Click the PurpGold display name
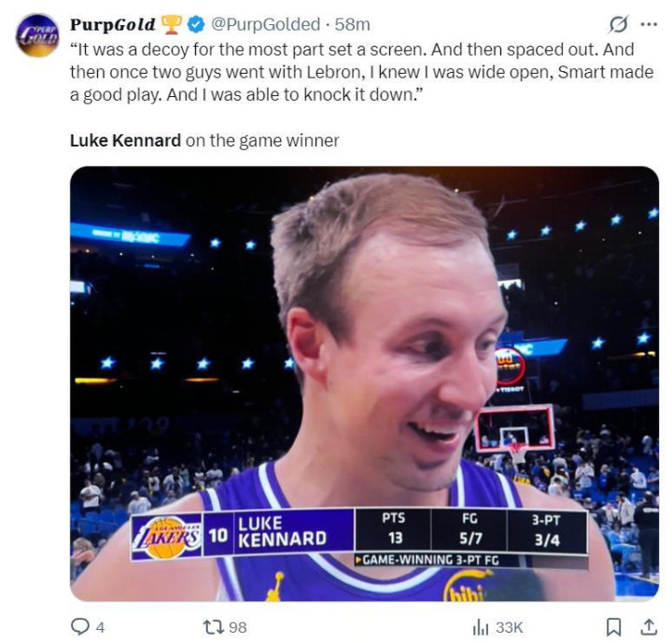The height and width of the screenshot is (643, 672). pyautogui.click(x=112, y=24)
